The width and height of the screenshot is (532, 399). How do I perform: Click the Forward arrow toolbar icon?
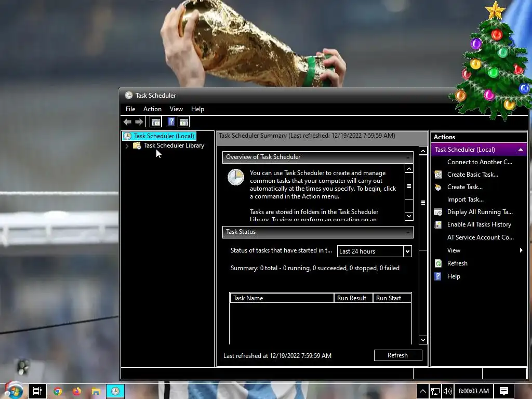[139, 122]
